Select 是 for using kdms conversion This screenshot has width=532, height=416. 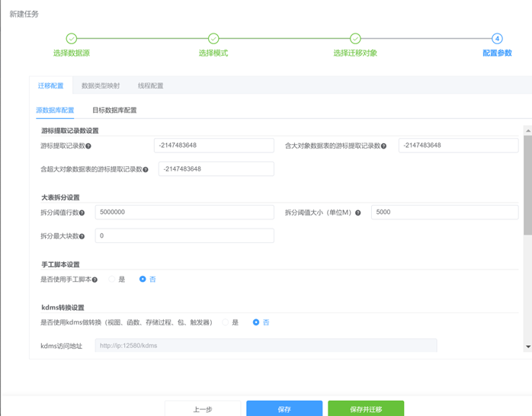[x=226, y=322]
